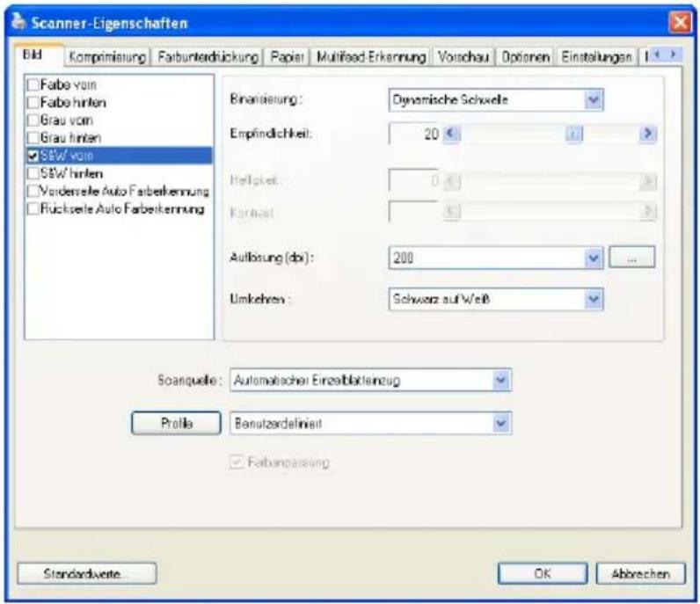700x604 pixels.
Task: Click the Helligkeit slider right arrow
Action: click(647, 181)
